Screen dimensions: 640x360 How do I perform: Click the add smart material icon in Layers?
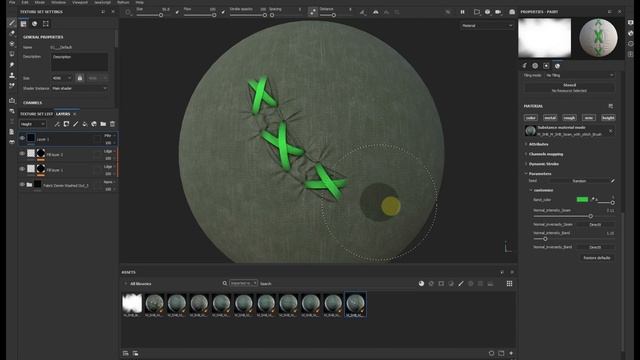94,124
